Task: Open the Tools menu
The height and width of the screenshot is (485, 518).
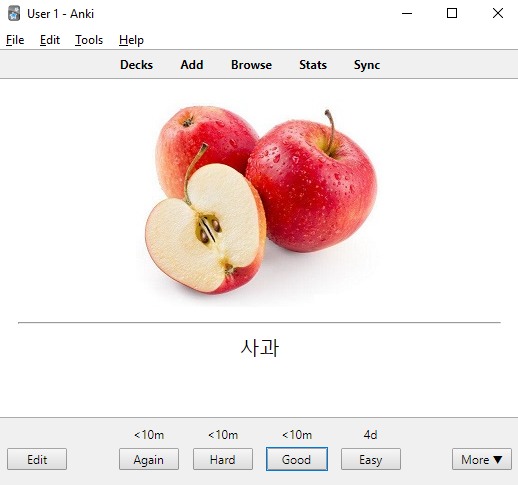Action: pos(89,40)
